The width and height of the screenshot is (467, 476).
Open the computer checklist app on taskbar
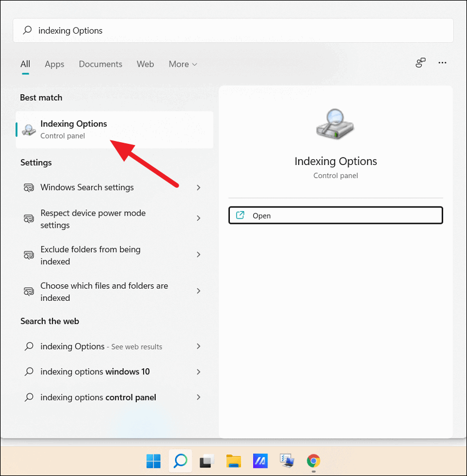click(x=287, y=461)
